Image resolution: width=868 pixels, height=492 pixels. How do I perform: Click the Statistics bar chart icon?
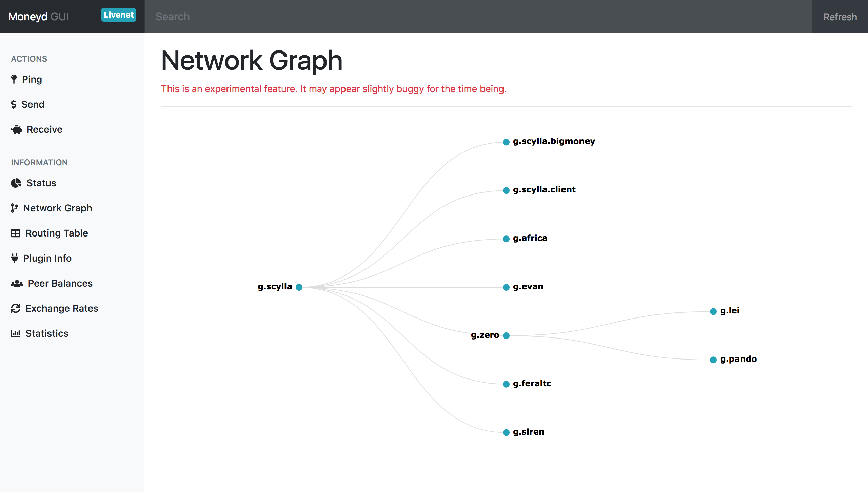(x=16, y=333)
